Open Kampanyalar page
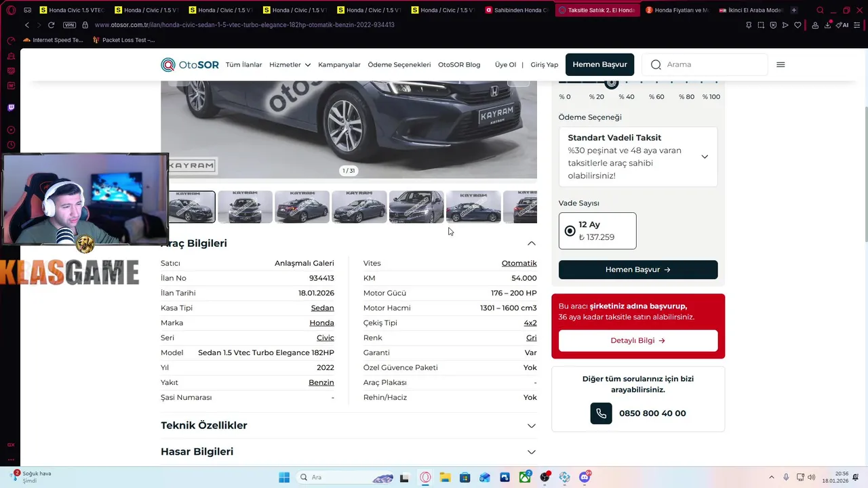This screenshot has height=488, width=868. coord(339,64)
